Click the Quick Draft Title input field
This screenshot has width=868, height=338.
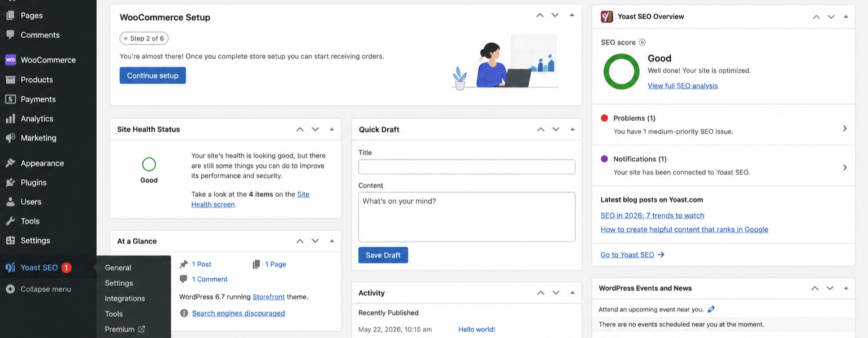coord(467,167)
